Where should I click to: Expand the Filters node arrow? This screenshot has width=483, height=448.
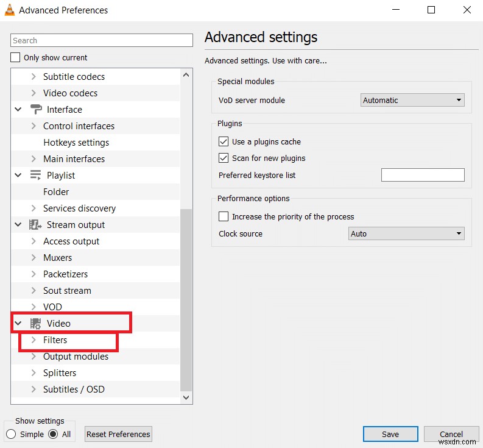33,340
